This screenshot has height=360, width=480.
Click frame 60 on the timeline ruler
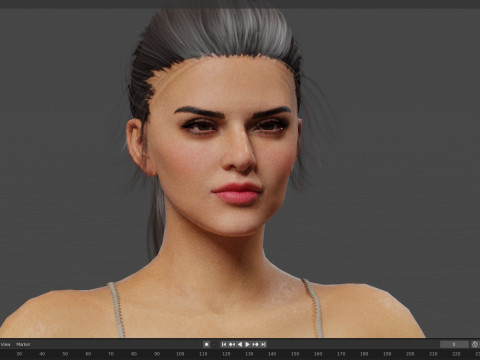click(x=88, y=354)
